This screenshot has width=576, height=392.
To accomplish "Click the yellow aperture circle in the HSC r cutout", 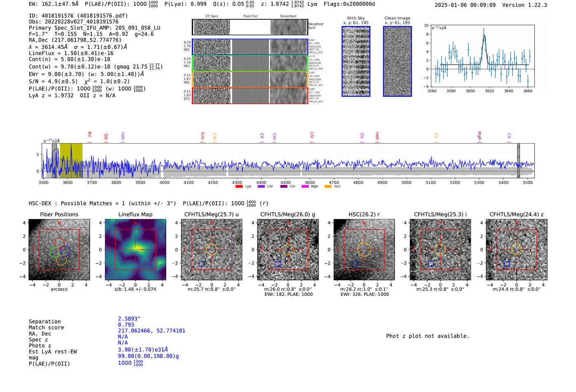I will tap(364, 250).
